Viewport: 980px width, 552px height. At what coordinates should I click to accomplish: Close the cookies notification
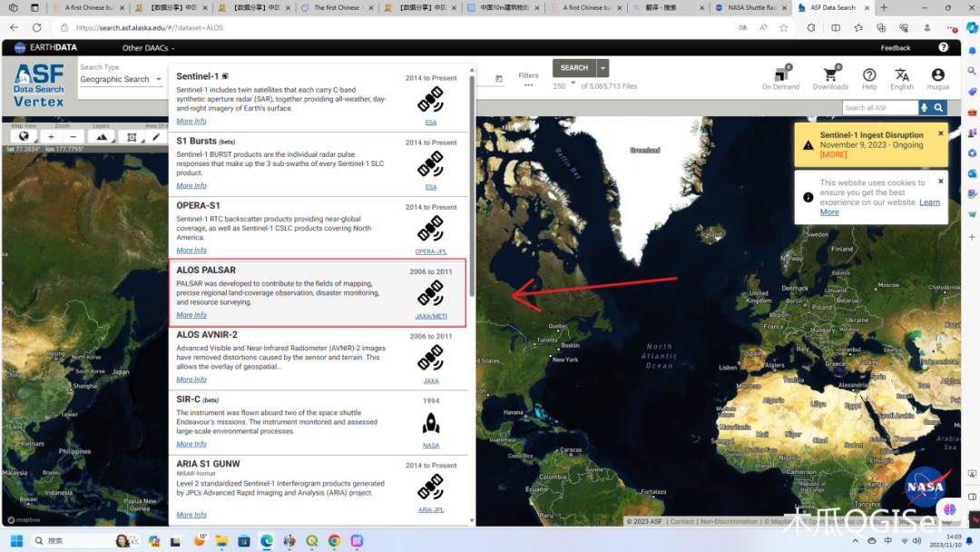point(940,182)
